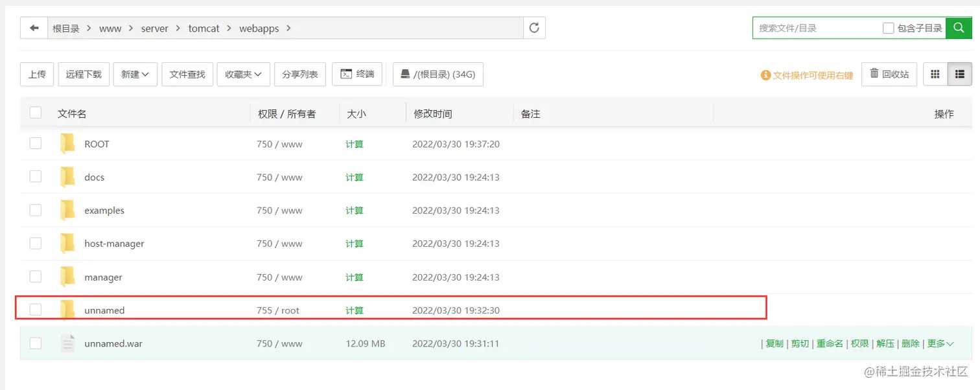
Task: Sort by 大小 column header
Action: [356, 113]
